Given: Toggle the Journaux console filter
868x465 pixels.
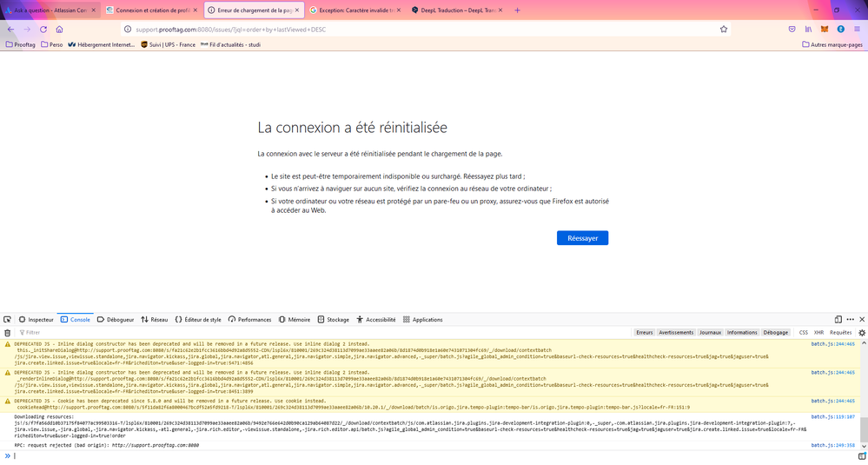Looking at the screenshot, I should click(x=710, y=333).
